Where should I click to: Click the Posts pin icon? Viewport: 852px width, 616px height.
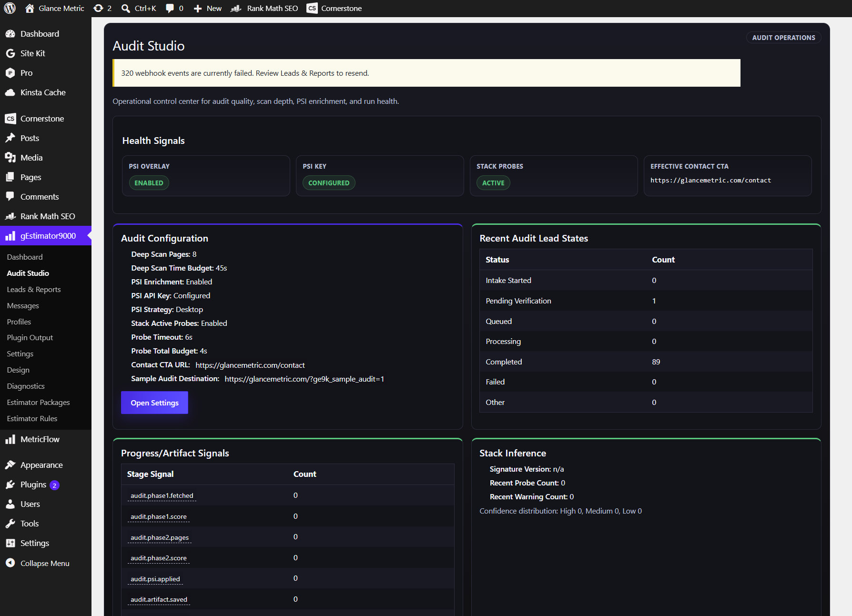(x=10, y=138)
